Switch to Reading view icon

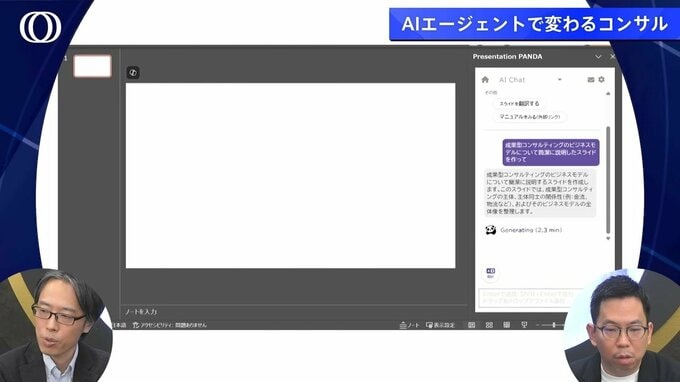tap(507, 325)
